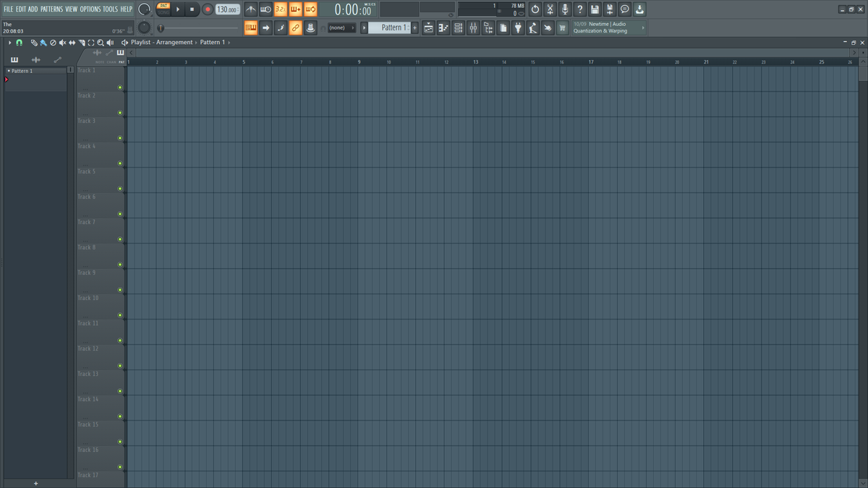The image size is (868, 488).
Task: Open the plugin database plug icon
Action: 518,27
